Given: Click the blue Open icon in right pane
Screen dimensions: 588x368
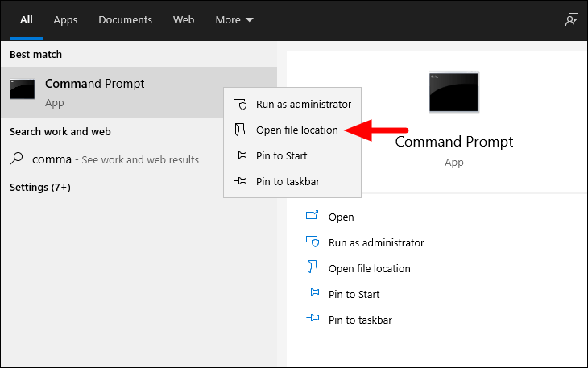Looking at the screenshot, I should pyautogui.click(x=312, y=215).
